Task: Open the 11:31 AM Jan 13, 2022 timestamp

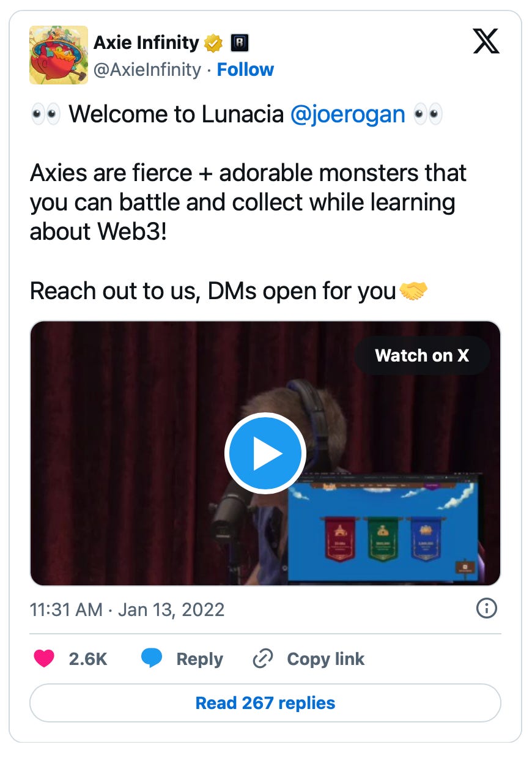Action: coord(127,609)
